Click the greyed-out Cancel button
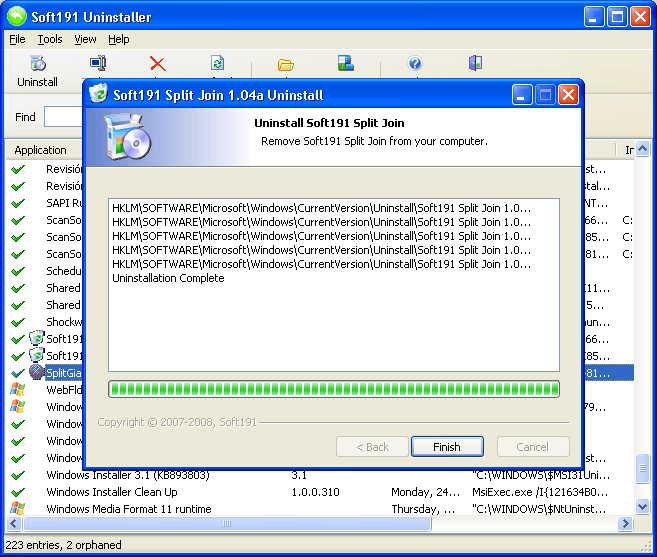657x557 pixels. point(533,447)
